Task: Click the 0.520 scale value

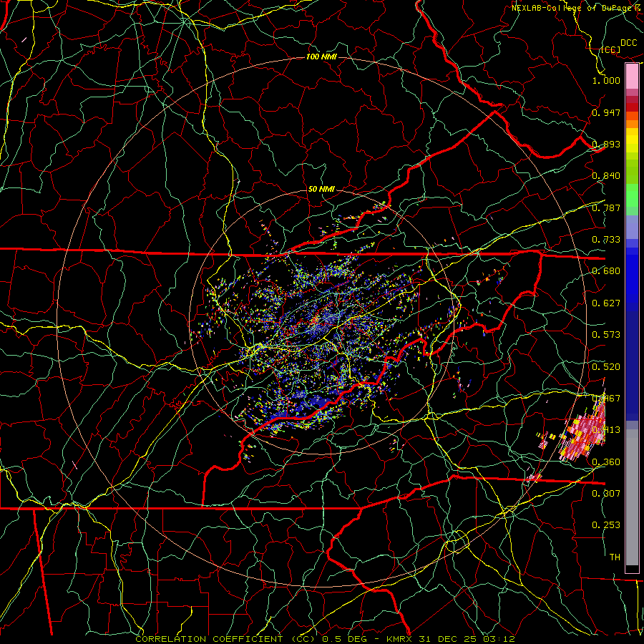Action: [606, 367]
